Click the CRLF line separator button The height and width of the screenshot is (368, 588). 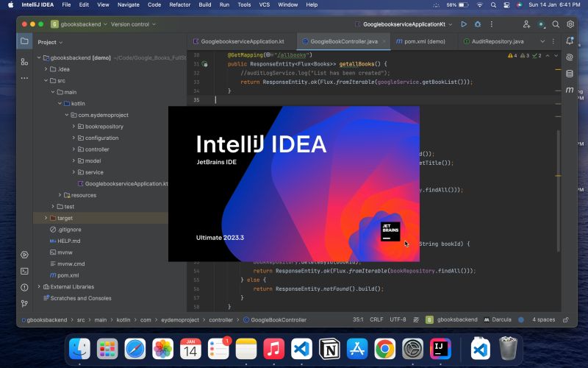[x=376, y=320]
